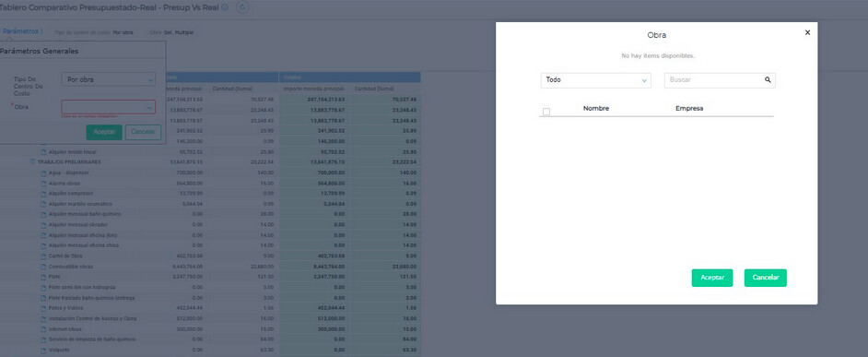Close the Obra dialog with X

[x=807, y=32]
